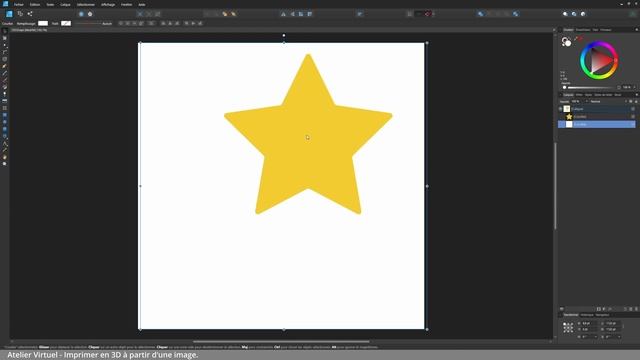640x360 pixels.
Task: Select the Corner tool
Action: point(4,52)
